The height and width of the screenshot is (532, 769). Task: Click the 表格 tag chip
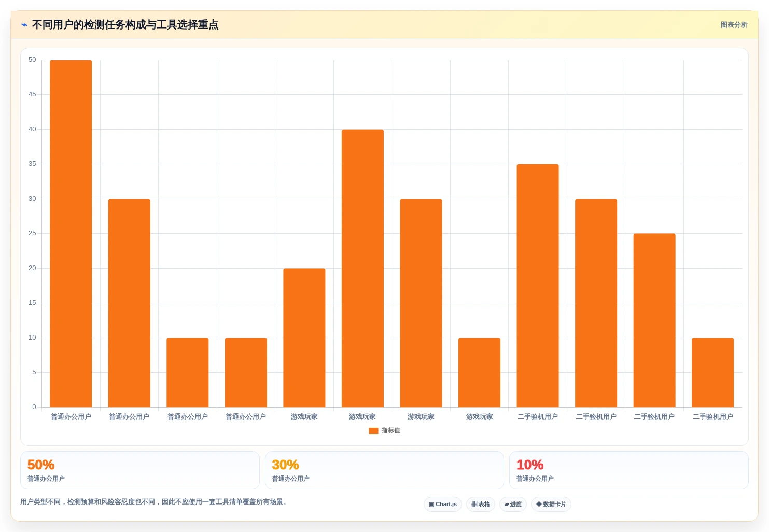(x=481, y=504)
